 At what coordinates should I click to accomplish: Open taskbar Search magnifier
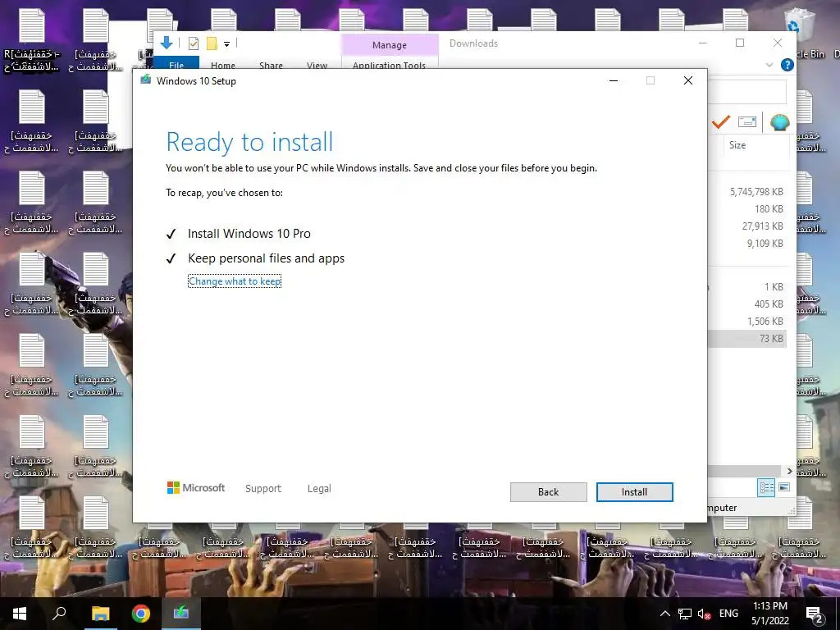59,614
